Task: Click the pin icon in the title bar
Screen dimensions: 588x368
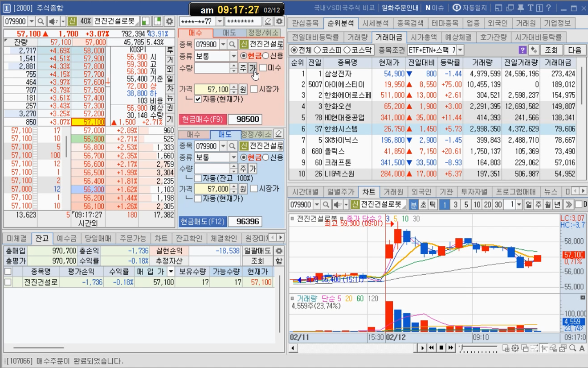Action: pos(520,8)
